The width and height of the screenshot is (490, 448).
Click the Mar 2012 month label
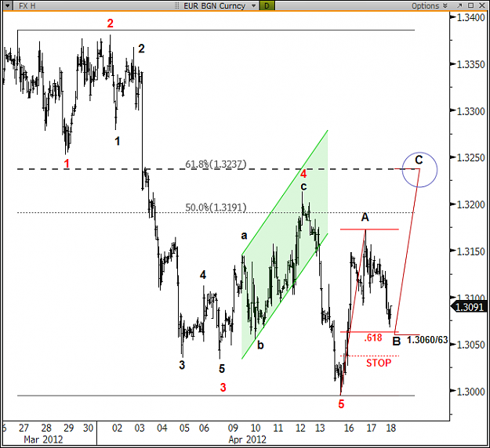(43, 439)
